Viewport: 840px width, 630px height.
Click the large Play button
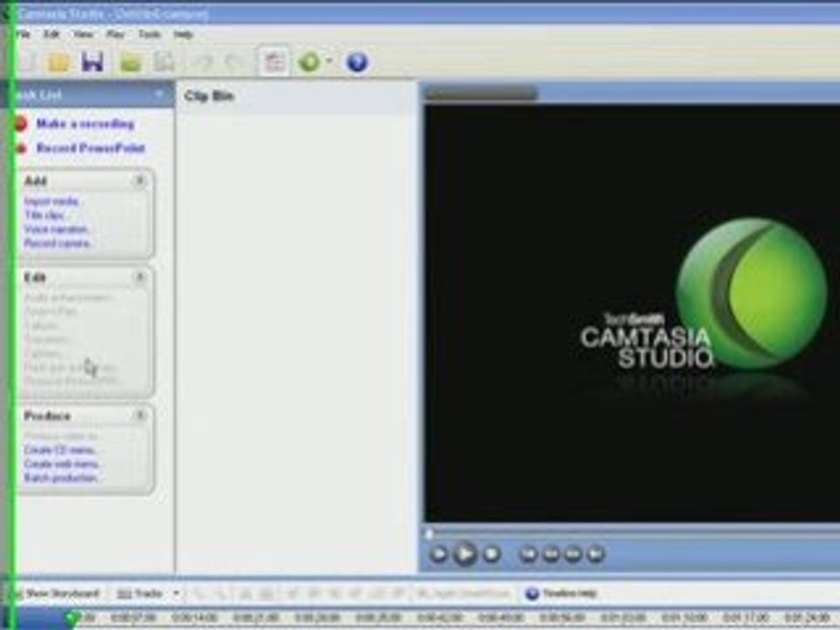pyautogui.click(x=465, y=553)
